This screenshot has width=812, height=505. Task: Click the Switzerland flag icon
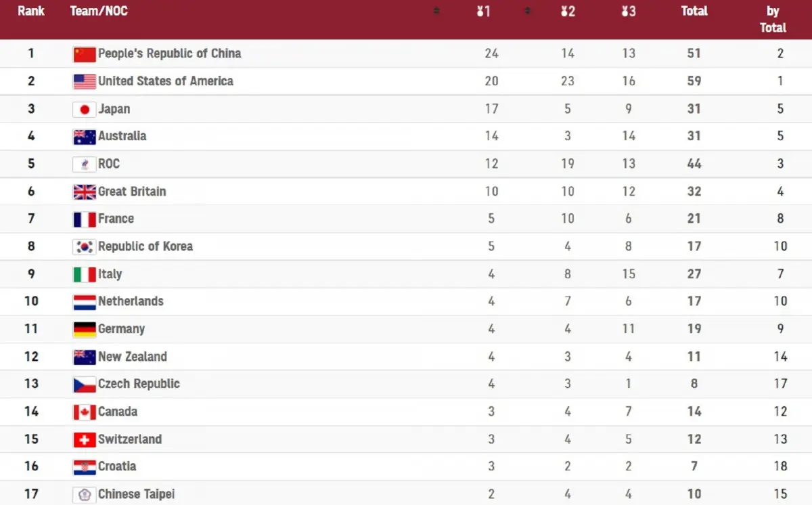85,440
